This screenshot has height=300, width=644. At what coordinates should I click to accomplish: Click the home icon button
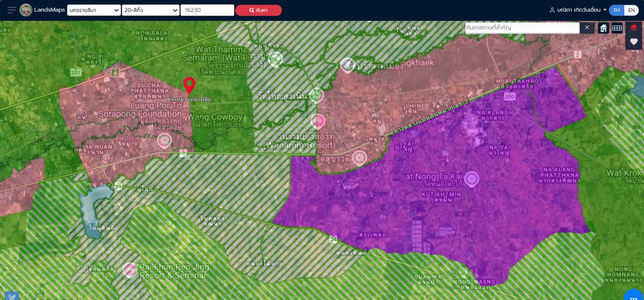tap(603, 28)
